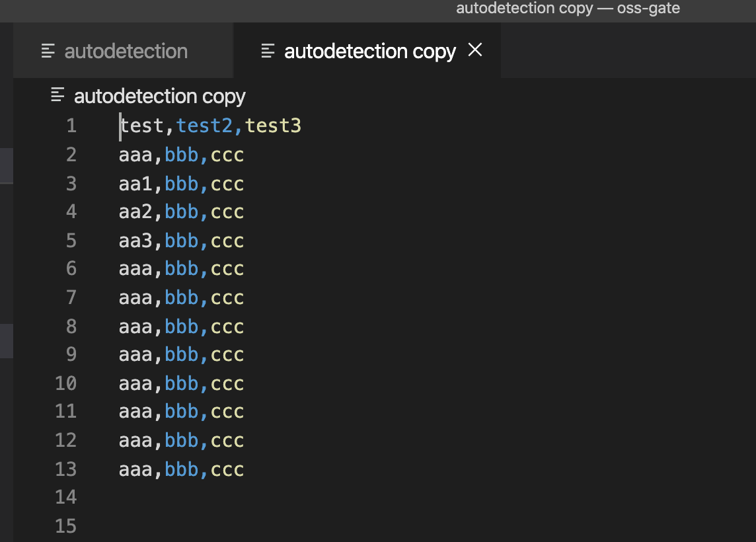Select the autodetection copy tab
Image resolution: width=756 pixels, height=542 pixels.
pos(367,50)
